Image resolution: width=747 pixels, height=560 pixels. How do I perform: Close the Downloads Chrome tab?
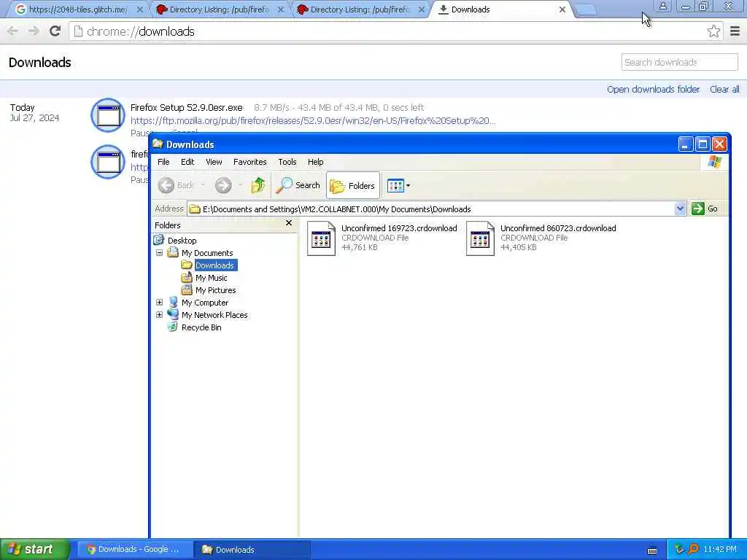(562, 9)
